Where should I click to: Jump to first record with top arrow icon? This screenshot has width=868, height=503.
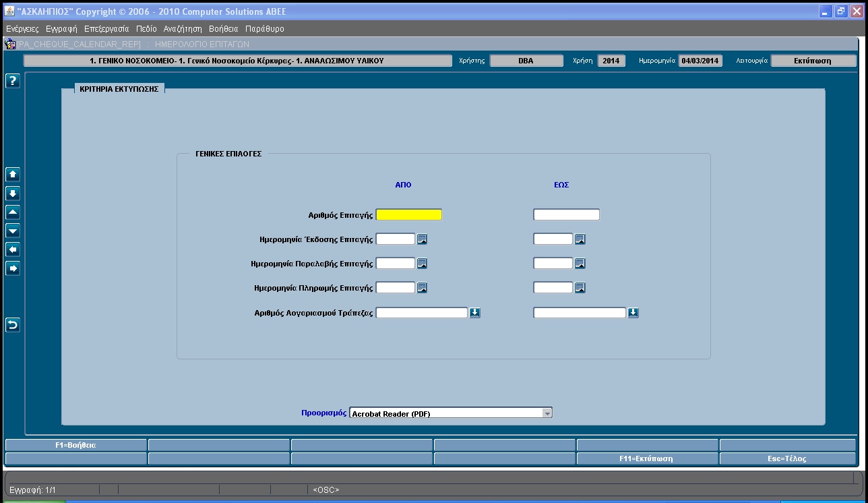point(12,175)
